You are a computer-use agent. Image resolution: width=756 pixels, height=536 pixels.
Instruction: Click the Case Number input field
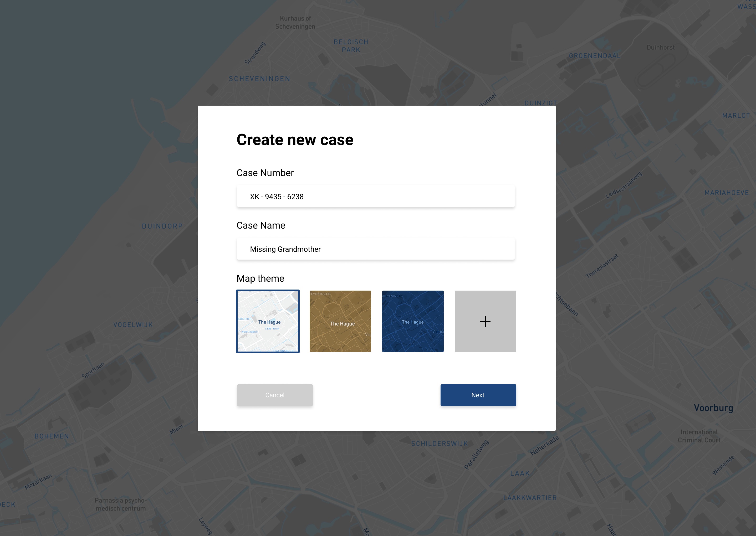click(375, 196)
